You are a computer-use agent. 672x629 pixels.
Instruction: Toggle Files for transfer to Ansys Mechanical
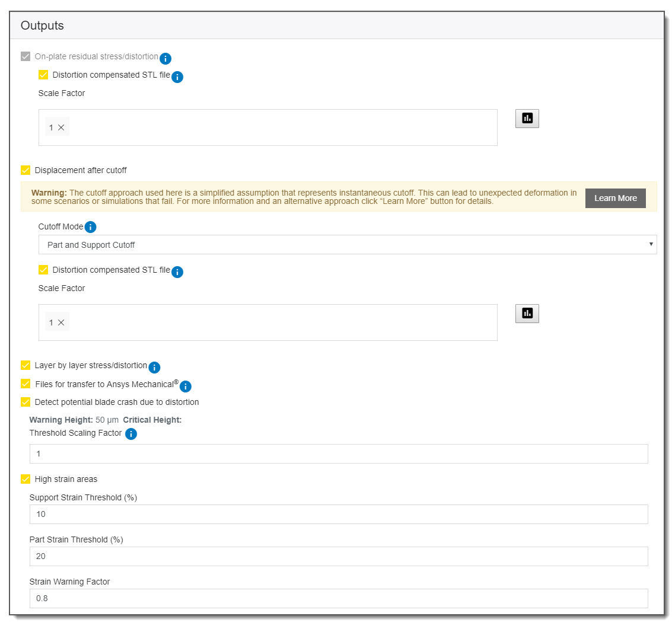pyautogui.click(x=26, y=384)
